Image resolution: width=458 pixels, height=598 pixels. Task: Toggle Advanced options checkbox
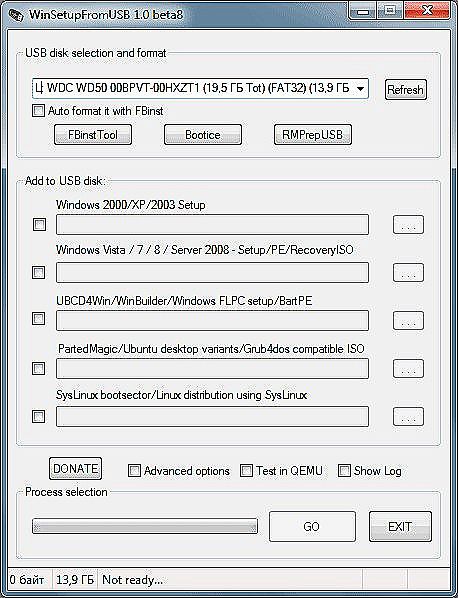(134, 471)
